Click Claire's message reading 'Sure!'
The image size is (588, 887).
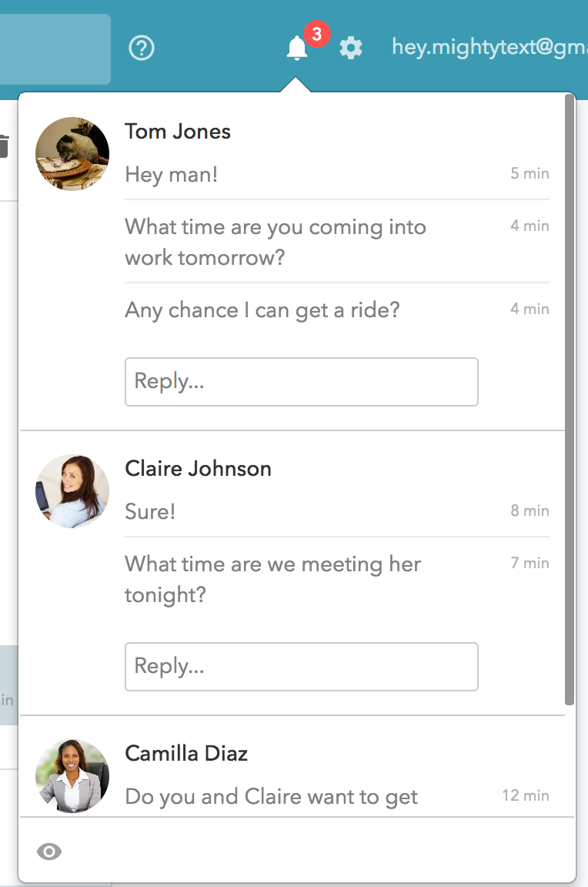point(150,510)
